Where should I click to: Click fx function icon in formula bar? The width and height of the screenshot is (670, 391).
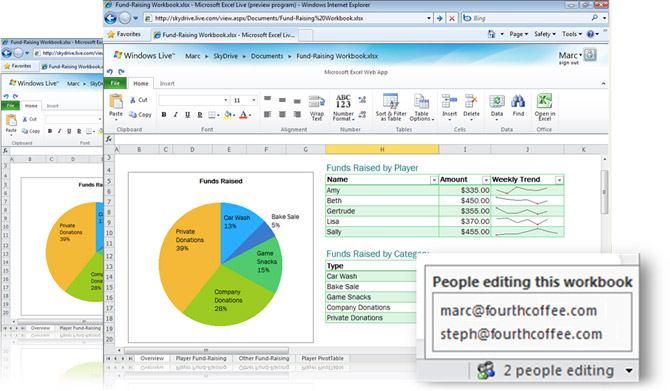[x=109, y=139]
